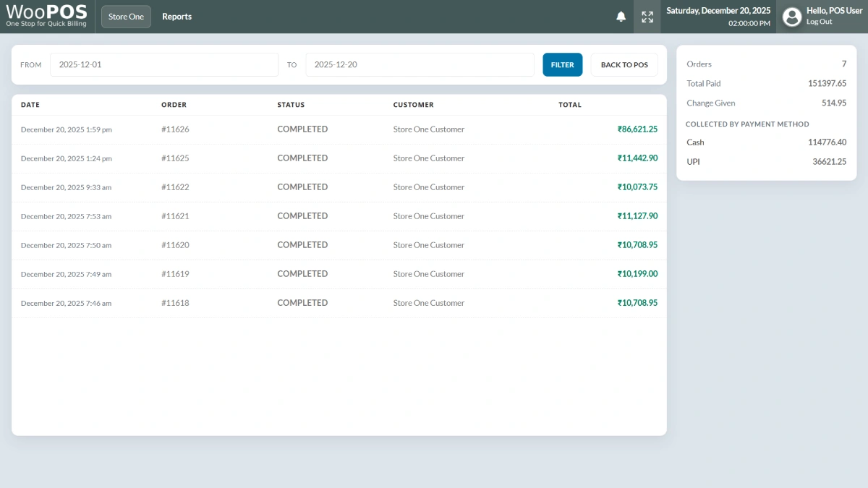868x488 pixels.
Task: Select the Store One tab
Action: [x=126, y=17]
